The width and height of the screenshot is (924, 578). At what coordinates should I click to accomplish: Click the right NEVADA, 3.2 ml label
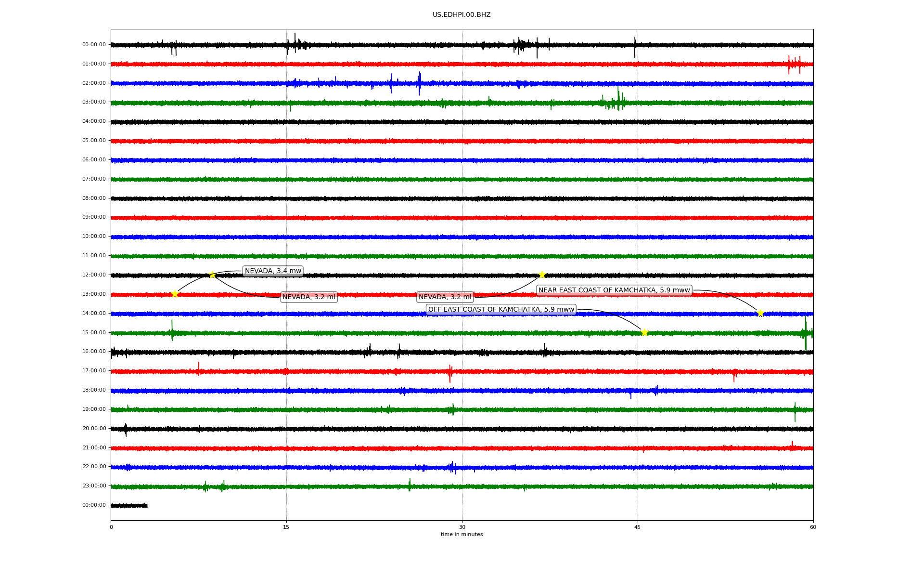(x=445, y=297)
